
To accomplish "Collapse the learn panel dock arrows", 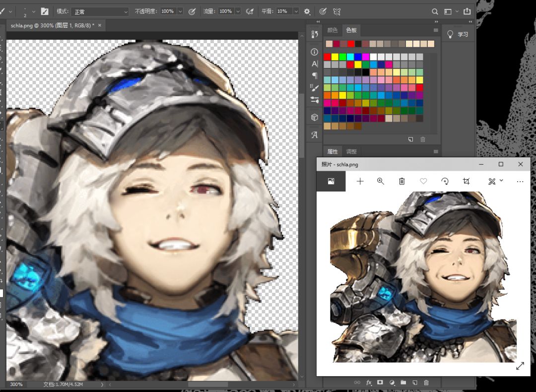I will [470, 21].
